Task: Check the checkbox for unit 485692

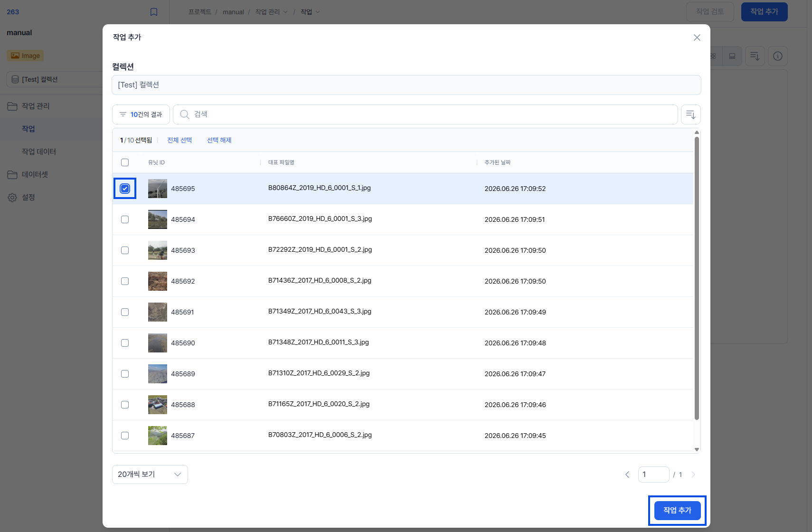Action: [x=125, y=281]
